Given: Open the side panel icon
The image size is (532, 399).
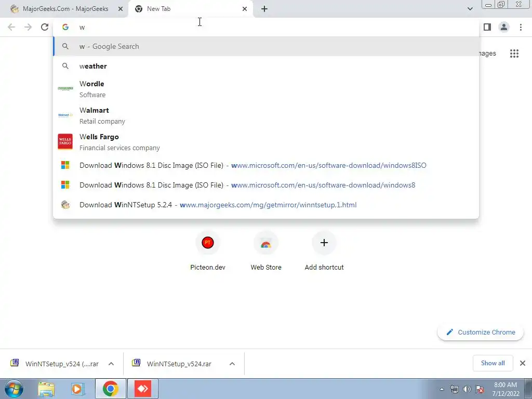Looking at the screenshot, I should pos(487,27).
